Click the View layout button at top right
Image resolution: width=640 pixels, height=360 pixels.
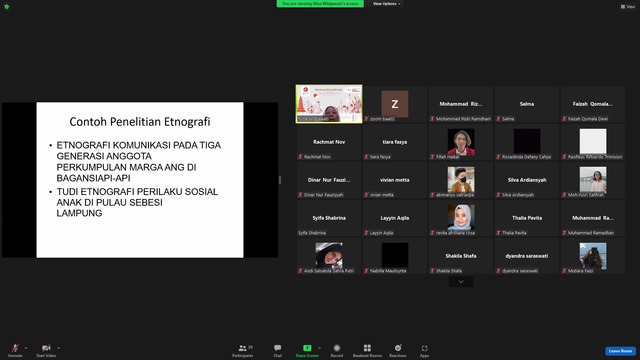(x=628, y=7)
